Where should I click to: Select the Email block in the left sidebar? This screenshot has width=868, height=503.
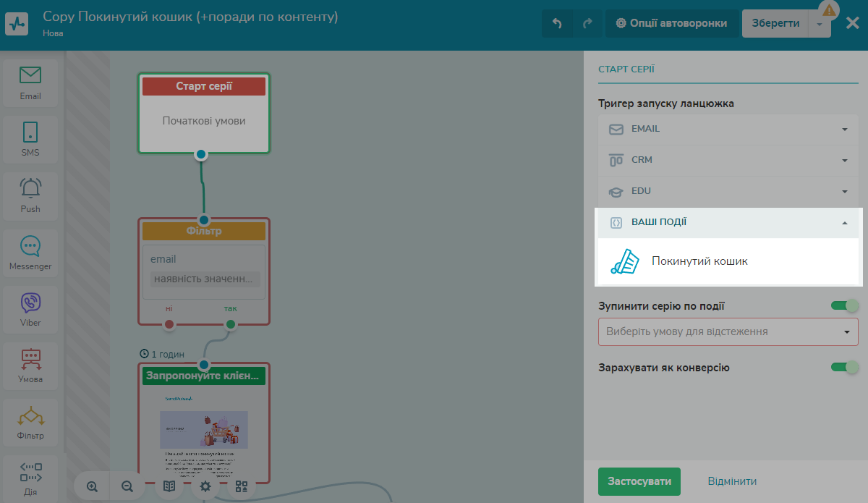[30, 82]
